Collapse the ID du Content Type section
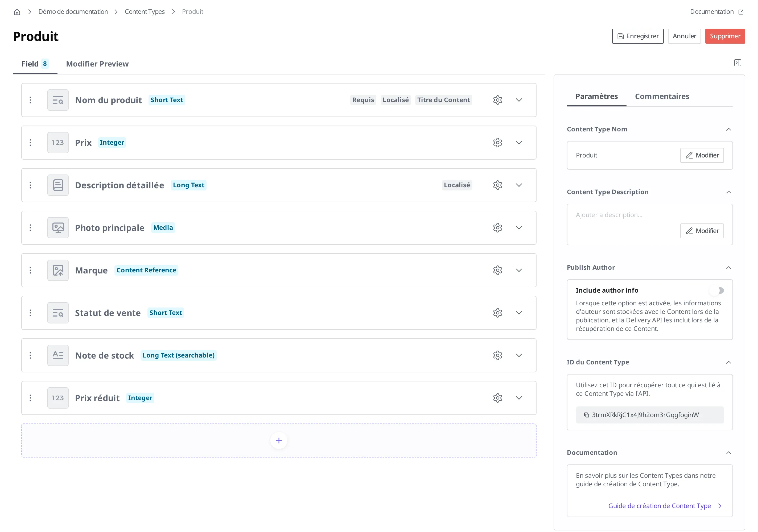Viewport: 758px width, 532px height. pos(729,362)
